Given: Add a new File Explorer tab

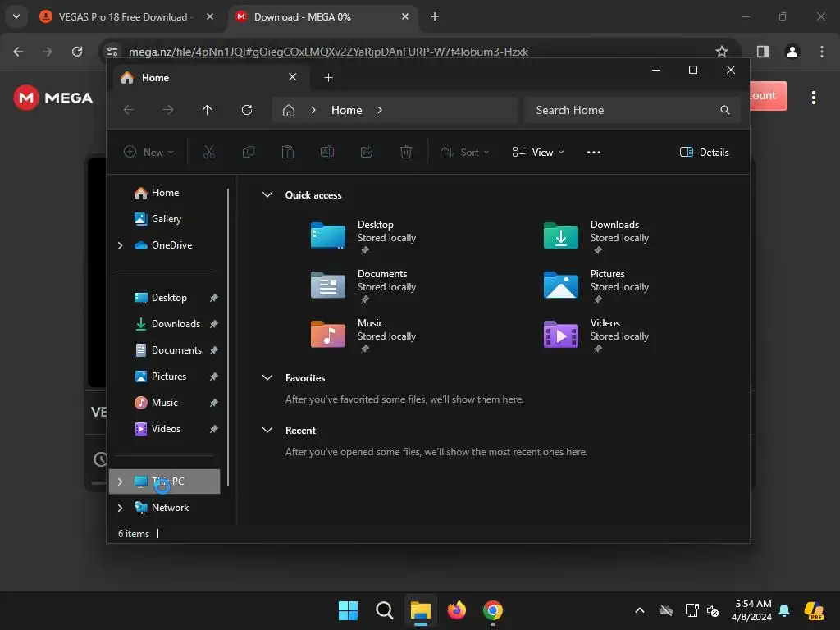Looking at the screenshot, I should (328, 78).
